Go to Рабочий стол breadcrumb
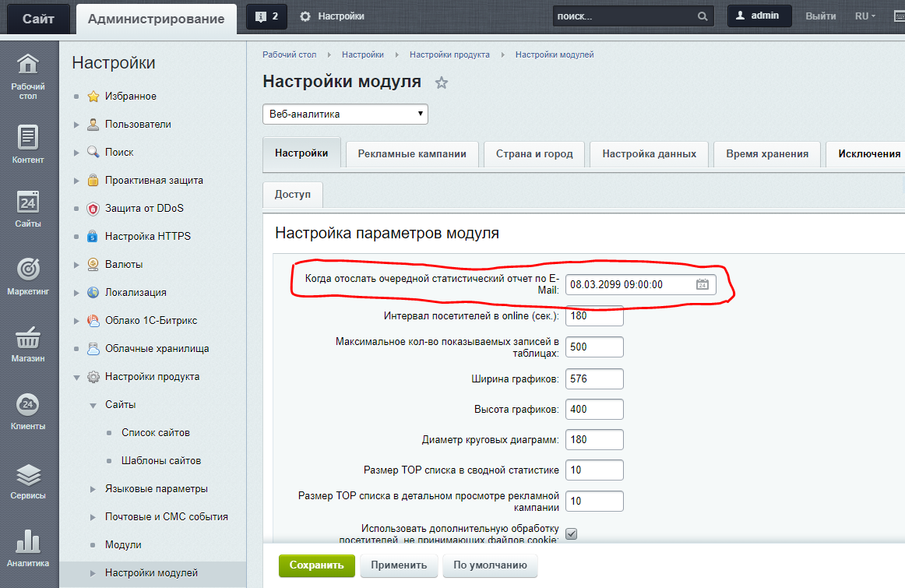Screen dimensions: 905x588 289,55
